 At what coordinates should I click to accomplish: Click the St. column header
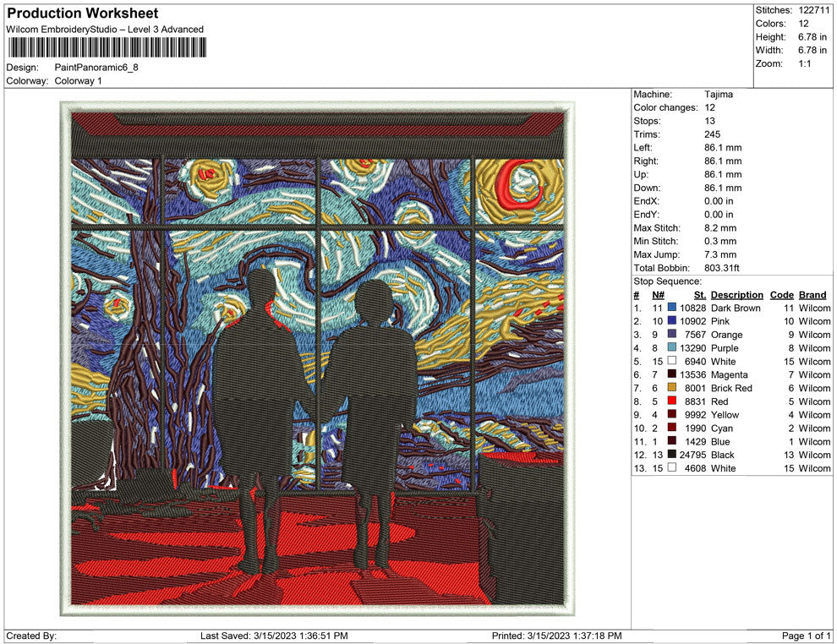click(x=699, y=295)
